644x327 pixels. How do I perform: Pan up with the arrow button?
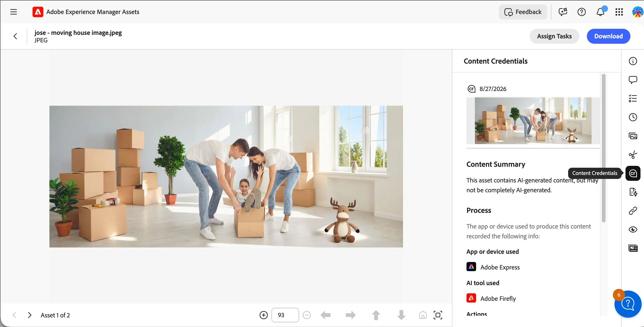(x=376, y=315)
